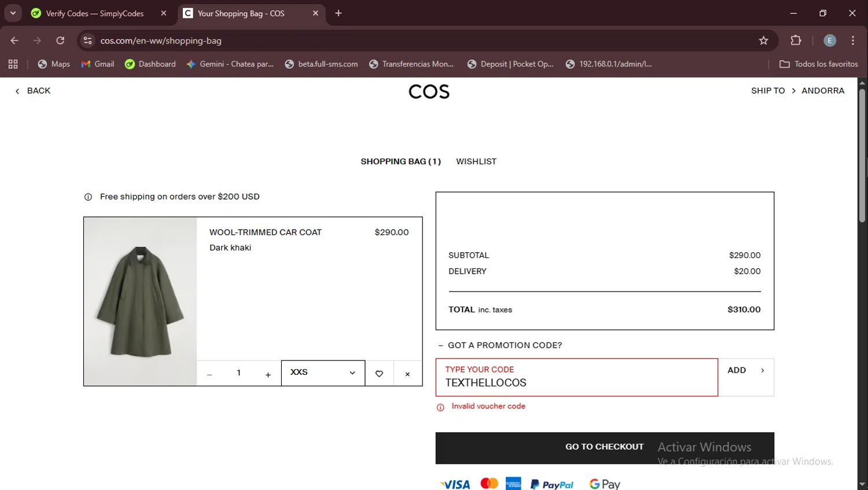Open Todos los favoritos folder
This screenshot has width=868, height=490.
tap(818, 64)
